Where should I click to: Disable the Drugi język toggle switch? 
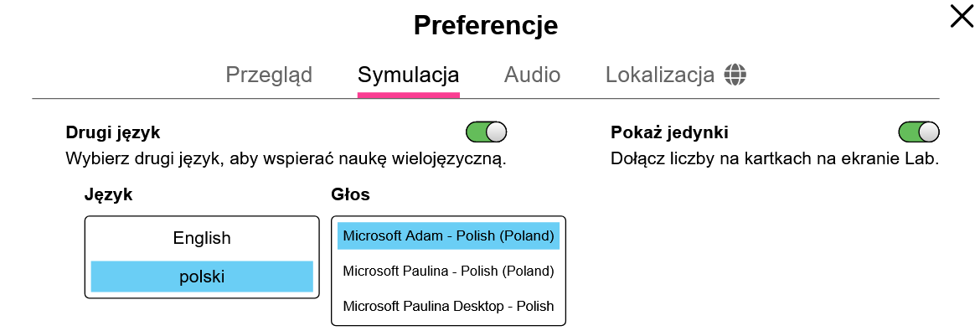click(x=487, y=132)
